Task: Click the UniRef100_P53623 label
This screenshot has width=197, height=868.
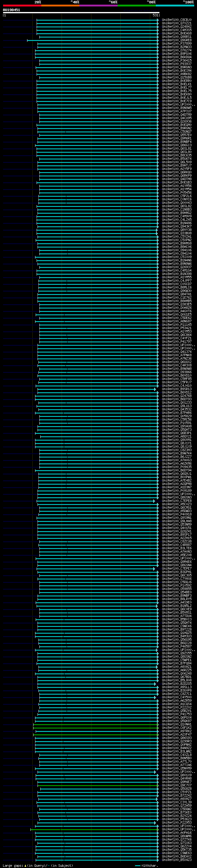Action: (x=176, y=819)
